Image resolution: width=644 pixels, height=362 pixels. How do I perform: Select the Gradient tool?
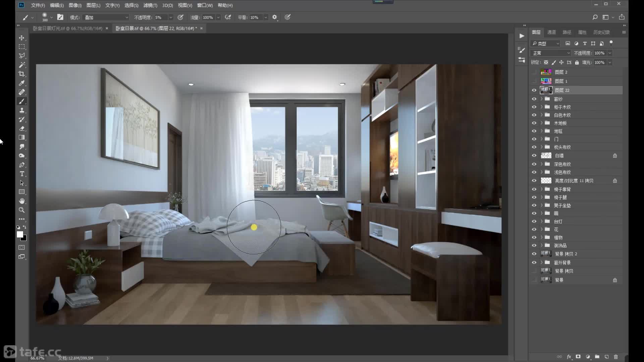[22, 137]
